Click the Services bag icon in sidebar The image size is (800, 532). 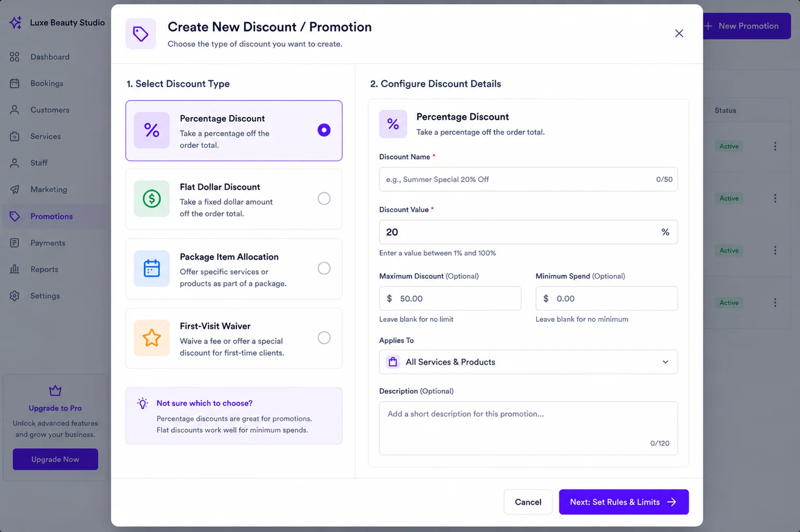pos(15,136)
